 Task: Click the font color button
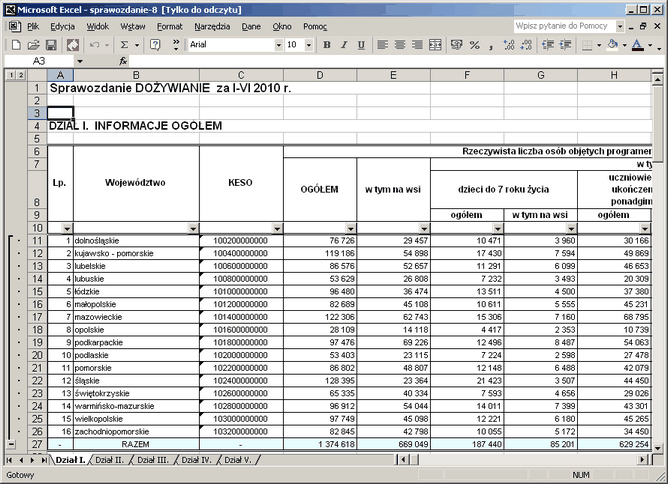637,45
